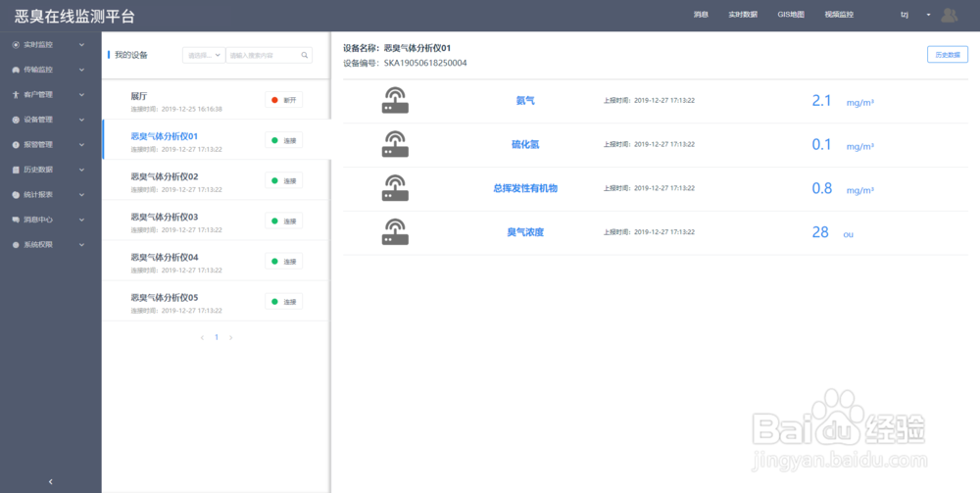This screenshot has height=493, width=980.
Task: Click device number SKA19050618250004
Action: click(x=425, y=63)
